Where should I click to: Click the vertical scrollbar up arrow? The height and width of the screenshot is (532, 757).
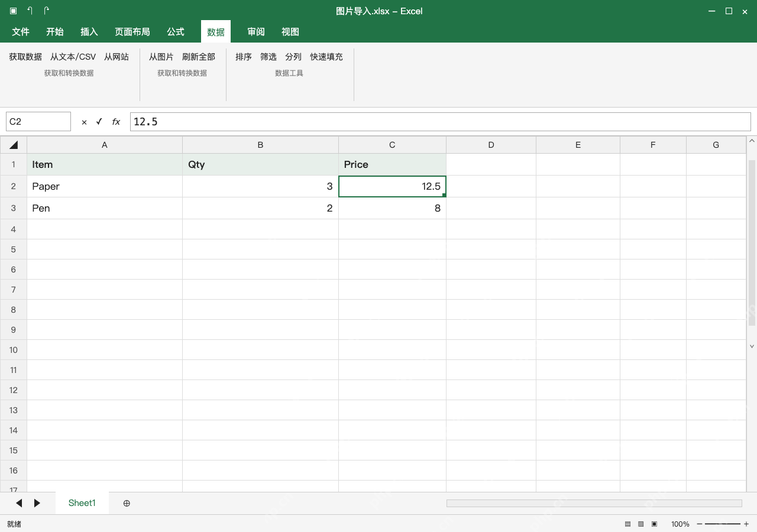click(x=752, y=141)
